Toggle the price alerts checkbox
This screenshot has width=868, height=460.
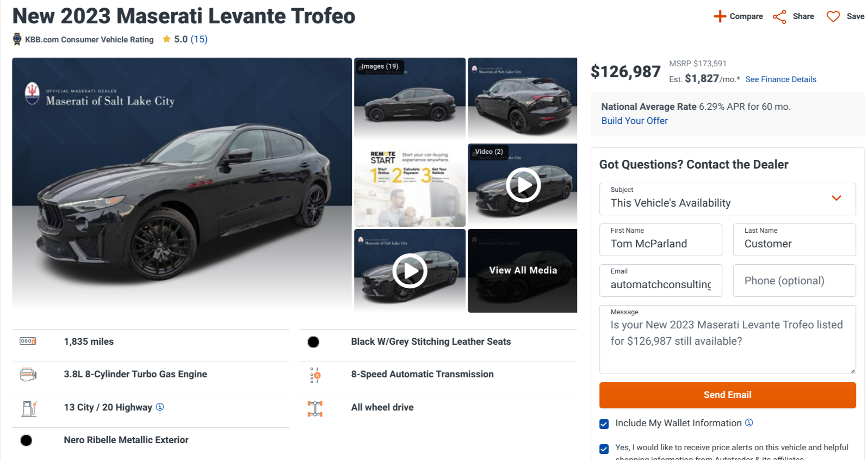(604, 449)
